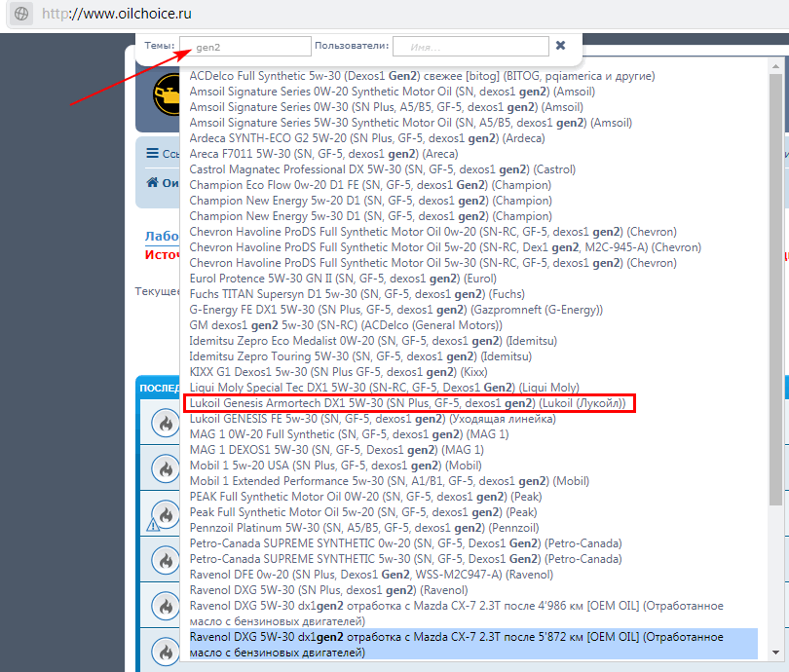Focus the Пользователи name input field

(x=471, y=46)
